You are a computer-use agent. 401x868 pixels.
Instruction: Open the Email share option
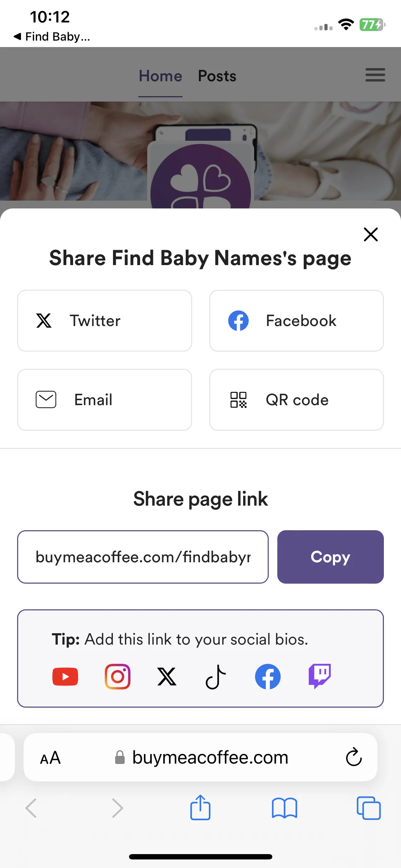click(x=104, y=400)
